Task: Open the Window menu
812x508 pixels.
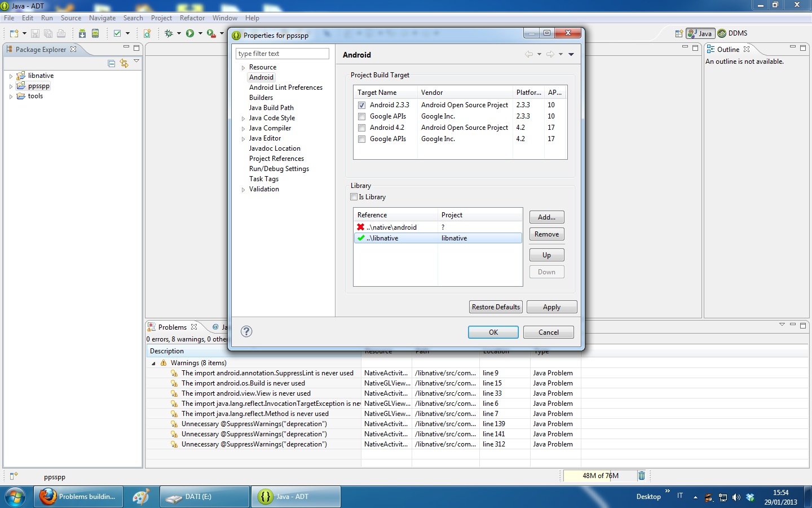Action: (x=225, y=18)
